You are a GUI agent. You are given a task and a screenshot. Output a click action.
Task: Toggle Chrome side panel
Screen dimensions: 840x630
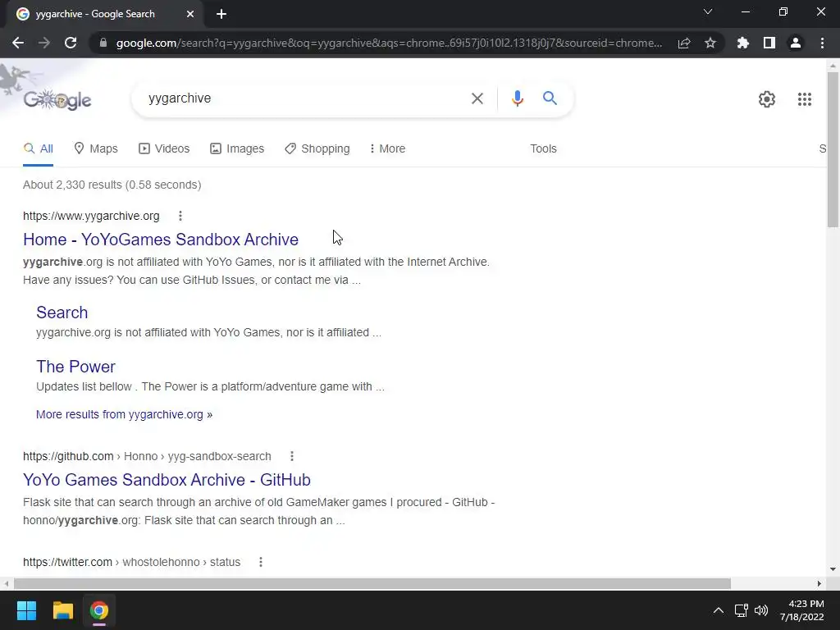click(x=769, y=43)
